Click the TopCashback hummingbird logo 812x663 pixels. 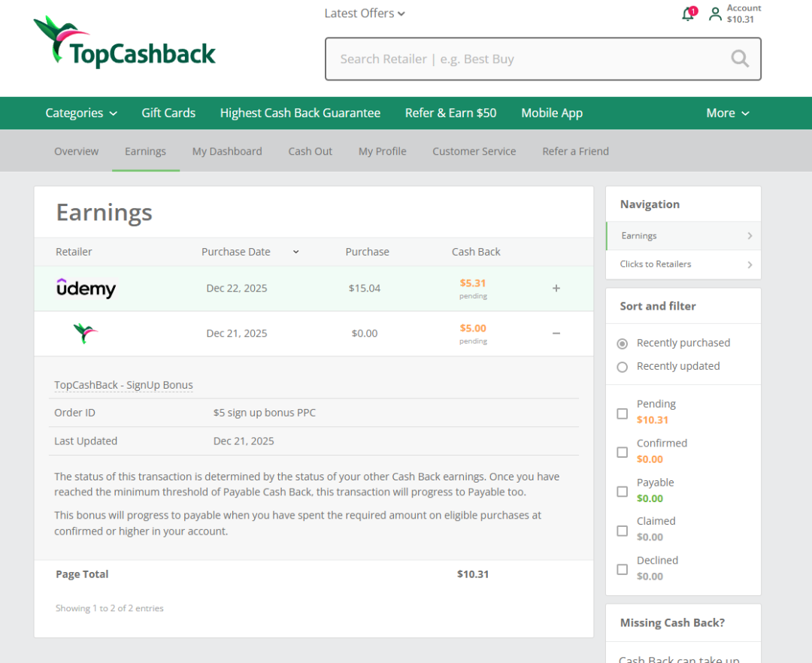(124, 42)
